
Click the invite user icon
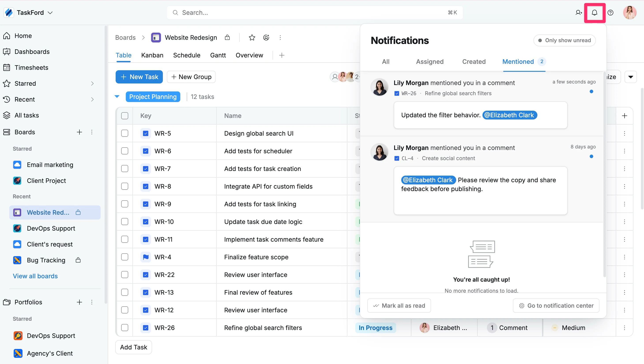coord(578,13)
